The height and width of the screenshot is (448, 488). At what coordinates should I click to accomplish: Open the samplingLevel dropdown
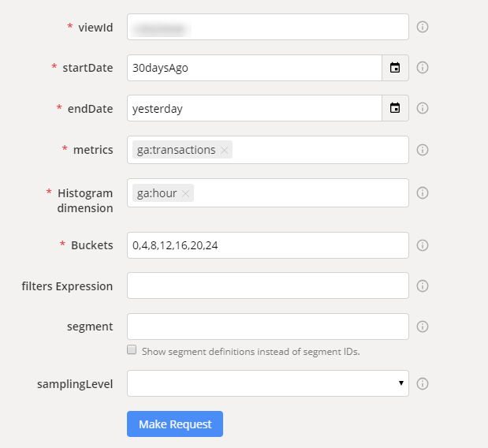click(x=267, y=384)
